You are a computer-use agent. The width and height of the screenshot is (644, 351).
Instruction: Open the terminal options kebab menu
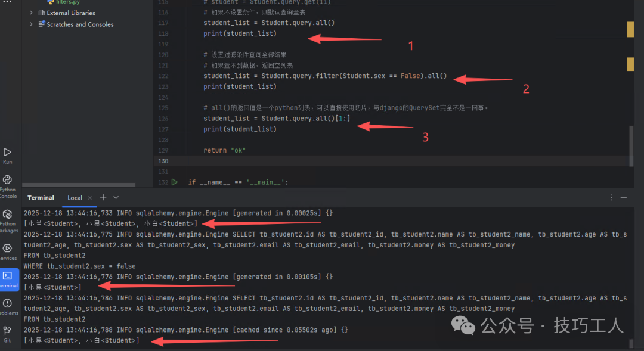[x=610, y=197]
